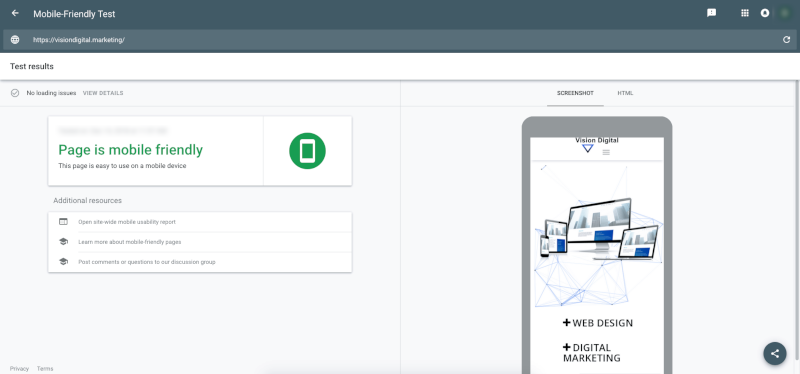This screenshot has width=800, height=374.
Task: Click the globe icon beside URL
Action: pyautogui.click(x=15, y=40)
